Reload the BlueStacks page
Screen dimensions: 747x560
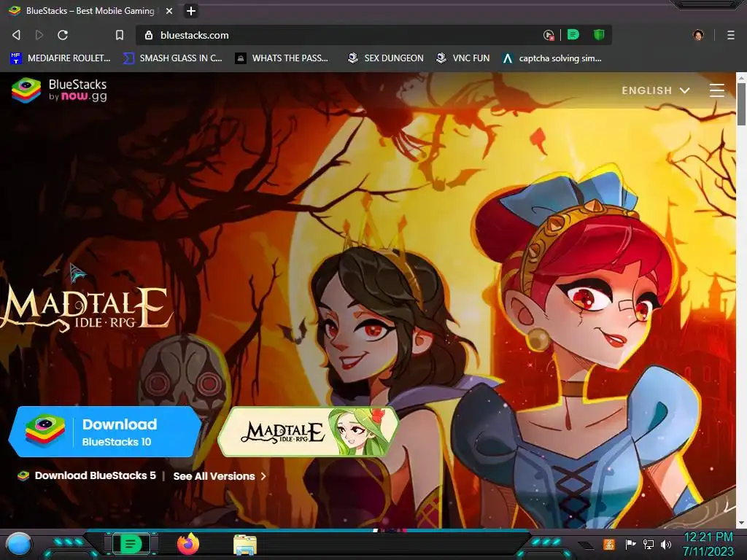click(x=63, y=35)
